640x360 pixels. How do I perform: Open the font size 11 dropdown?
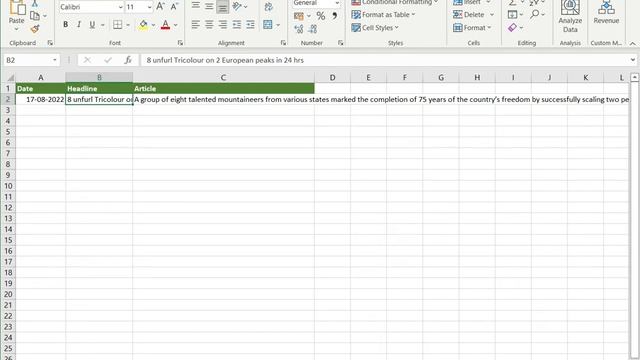[149, 7]
